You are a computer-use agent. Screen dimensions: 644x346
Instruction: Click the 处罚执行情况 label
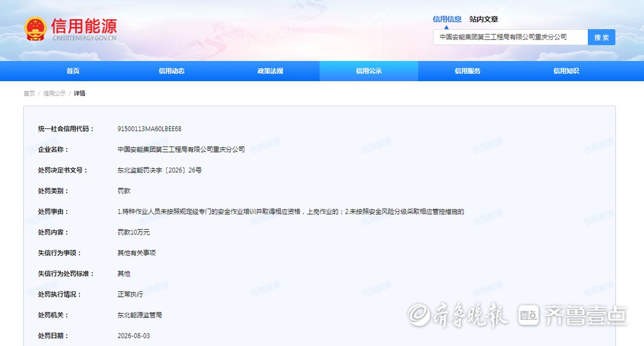point(60,294)
